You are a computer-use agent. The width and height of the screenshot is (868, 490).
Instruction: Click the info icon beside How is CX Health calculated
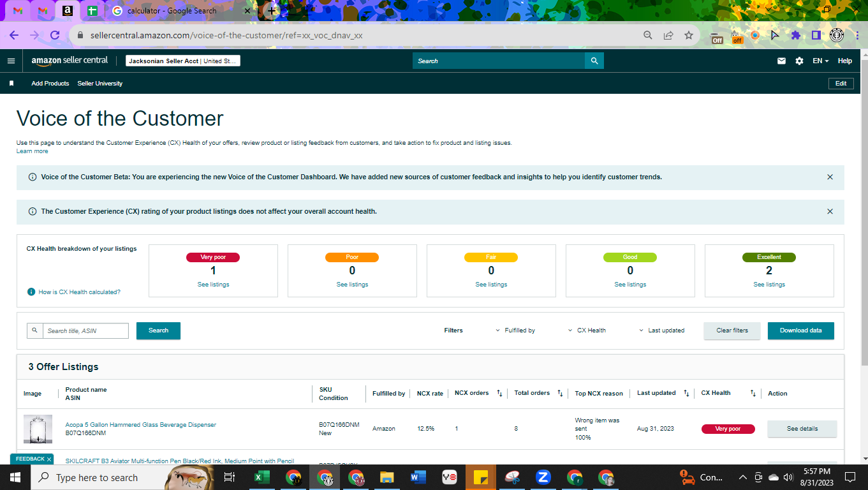(x=31, y=292)
